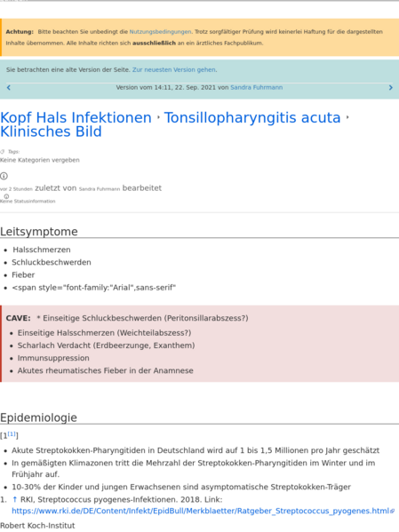Open 'Zur neuesten Version gehen' link
Screen dimensions: 399x532
[174, 69]
